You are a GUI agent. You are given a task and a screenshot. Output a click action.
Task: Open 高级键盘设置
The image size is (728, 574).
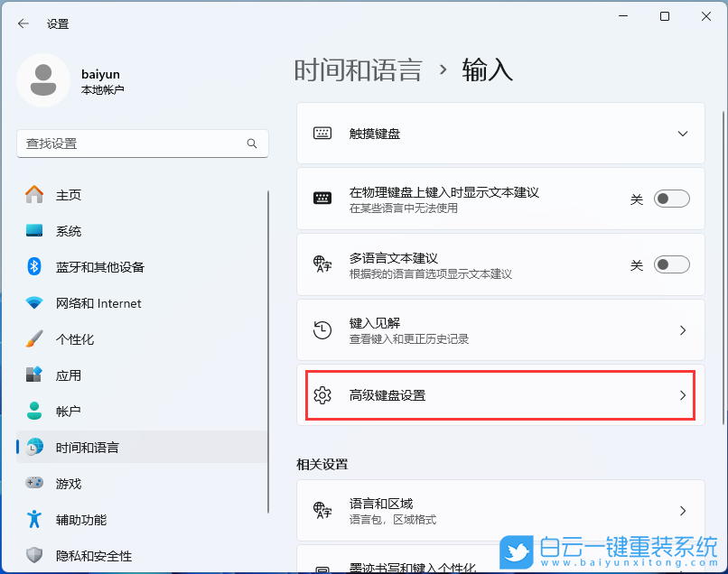coord(499,394)
